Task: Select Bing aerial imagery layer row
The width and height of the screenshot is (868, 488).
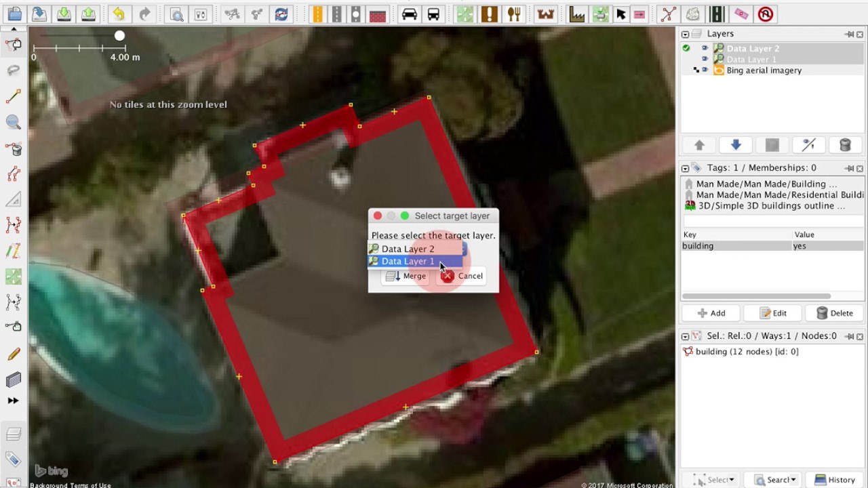Action: (x=772, y=70)
